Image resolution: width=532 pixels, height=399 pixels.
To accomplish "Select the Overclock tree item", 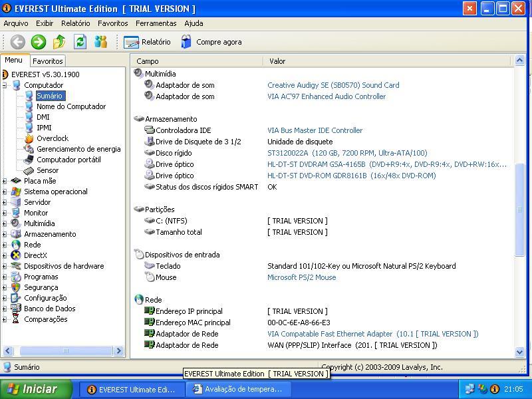I will [x=53, y=138].
